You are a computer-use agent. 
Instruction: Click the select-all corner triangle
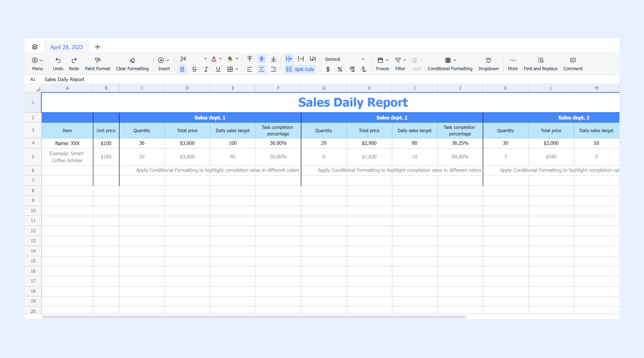[x=38, y=89]
